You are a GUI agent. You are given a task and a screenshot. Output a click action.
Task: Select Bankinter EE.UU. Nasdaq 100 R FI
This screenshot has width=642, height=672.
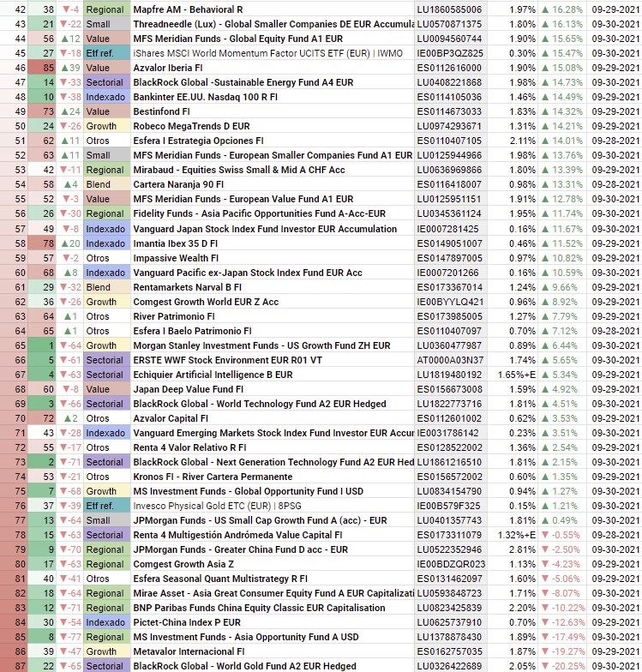273,97
